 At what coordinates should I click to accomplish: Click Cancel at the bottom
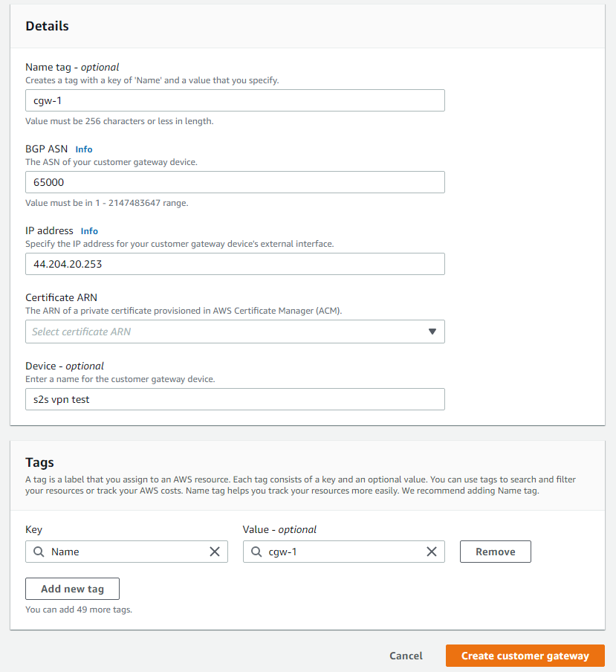(406, 656)
